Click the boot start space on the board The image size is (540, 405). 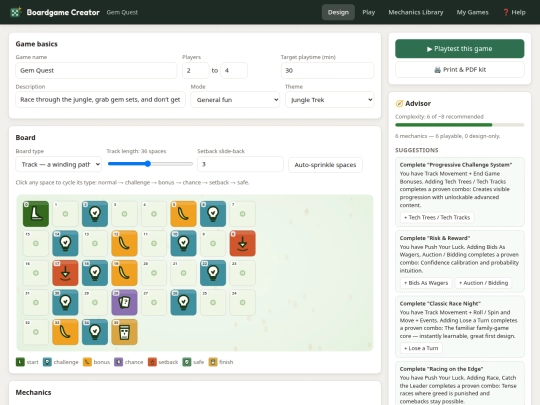pyautogui.click(x=36, y=214)
